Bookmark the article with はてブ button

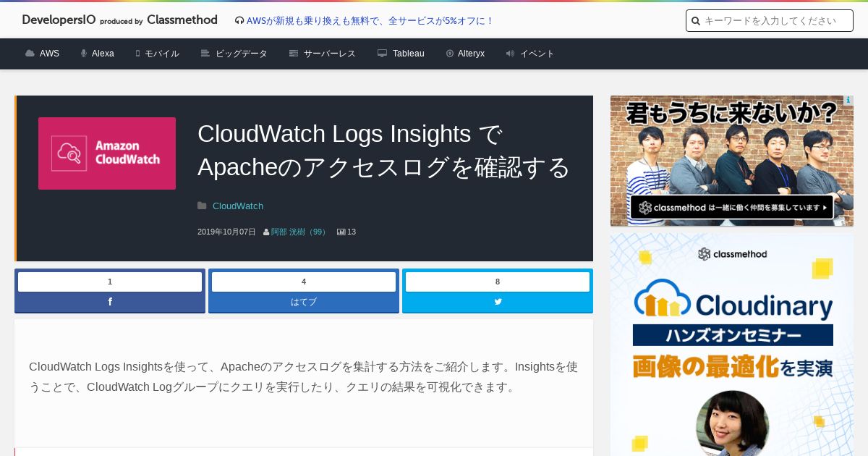[x=304, y=302]
